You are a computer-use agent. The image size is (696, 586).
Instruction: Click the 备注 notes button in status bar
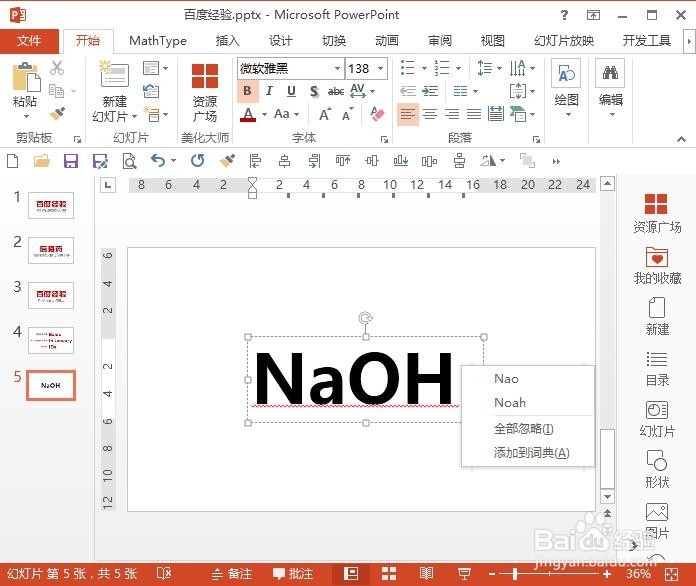(x=231, y=574)
